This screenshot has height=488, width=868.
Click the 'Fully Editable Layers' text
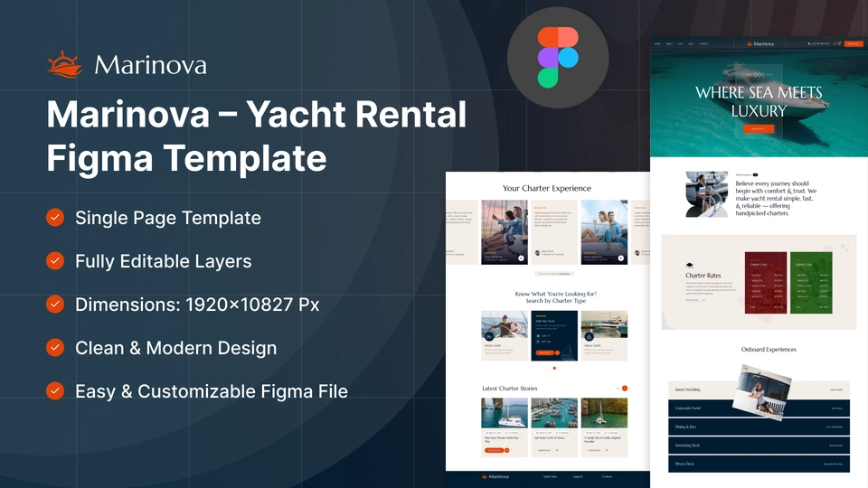pyautogui.click(x=164, y=261)
